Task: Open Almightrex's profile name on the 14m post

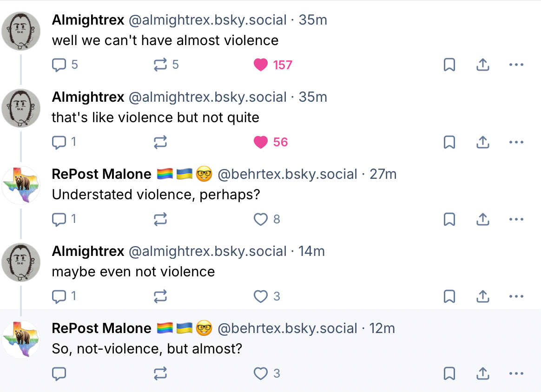Action: pos(88,251)
